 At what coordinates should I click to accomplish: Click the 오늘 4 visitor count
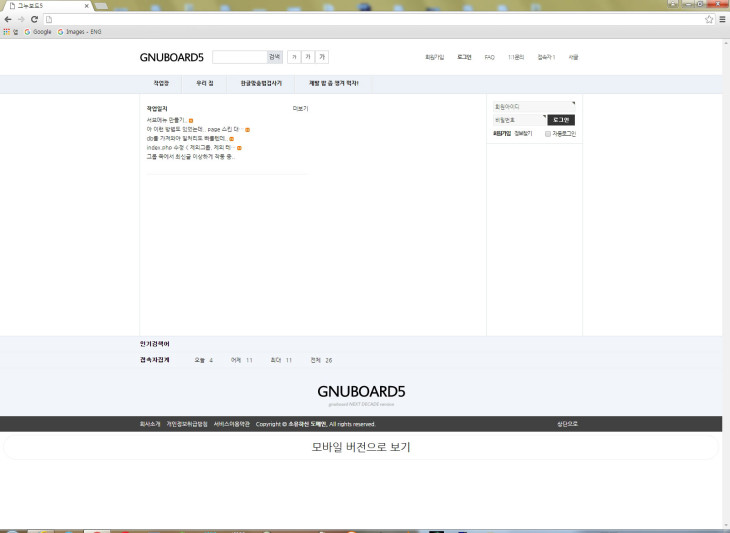[x=203, y=360]
